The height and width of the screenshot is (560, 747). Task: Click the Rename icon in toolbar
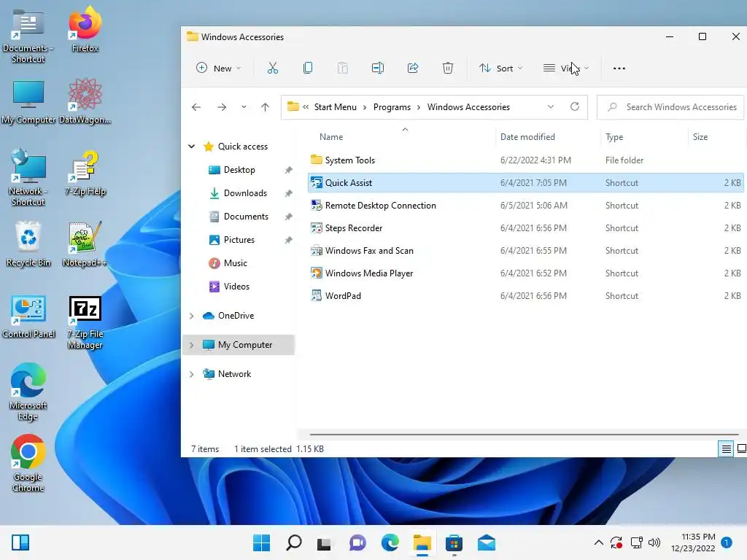click(378, 68)
